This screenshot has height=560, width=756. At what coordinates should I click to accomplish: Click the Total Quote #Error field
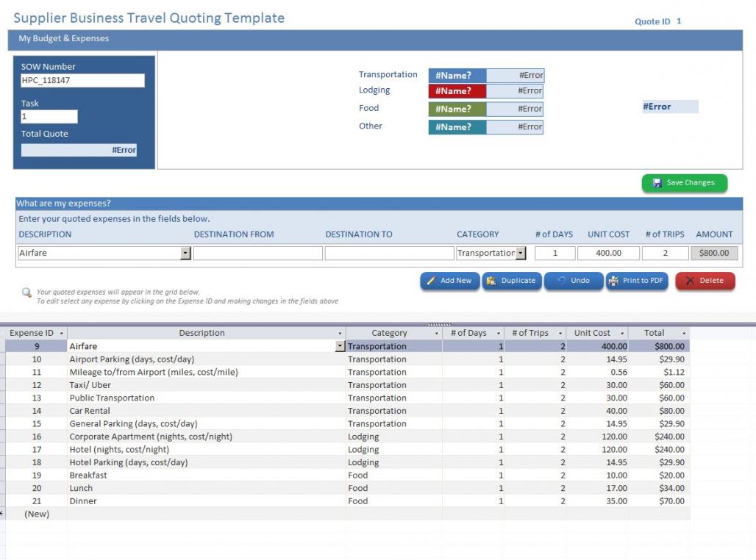click(x=79, y=150)
